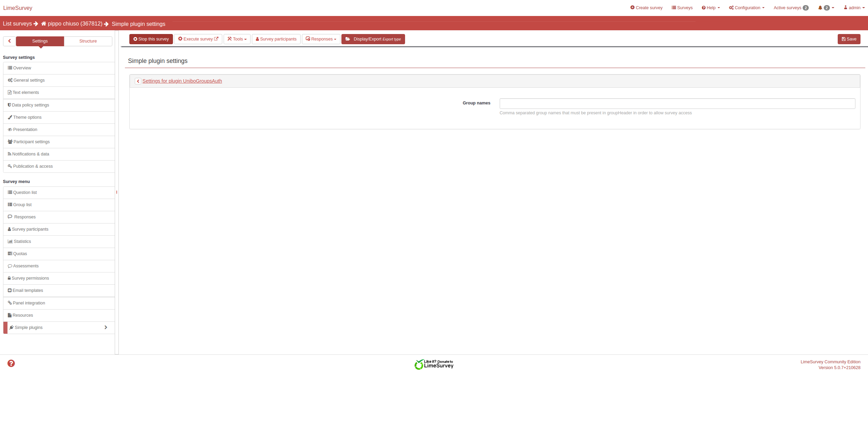Click the back chevron beside plugin settings

click(138, 81)
